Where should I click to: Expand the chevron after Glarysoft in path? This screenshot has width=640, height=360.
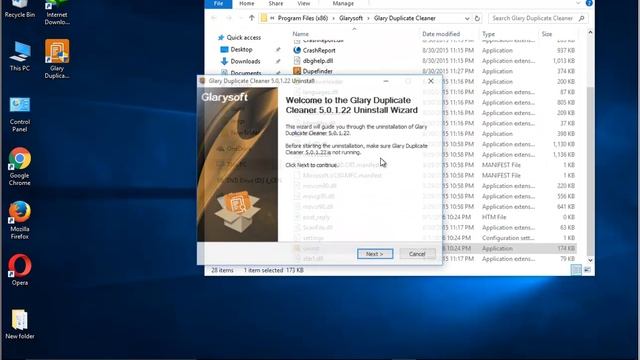(x=368, y=18)
